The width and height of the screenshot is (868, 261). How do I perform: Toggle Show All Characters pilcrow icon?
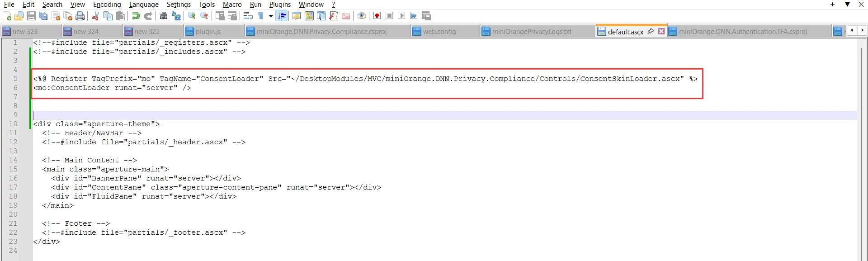(261, 16)
